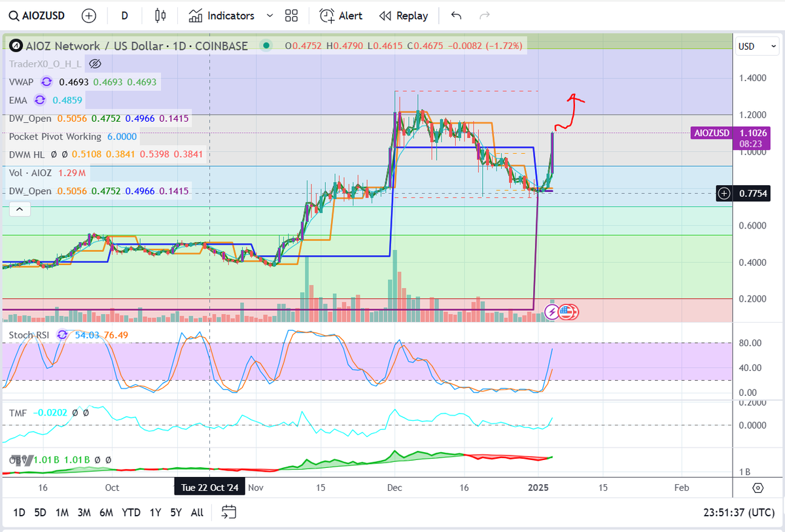Set time range to 5D

click(x=41, y=512)
